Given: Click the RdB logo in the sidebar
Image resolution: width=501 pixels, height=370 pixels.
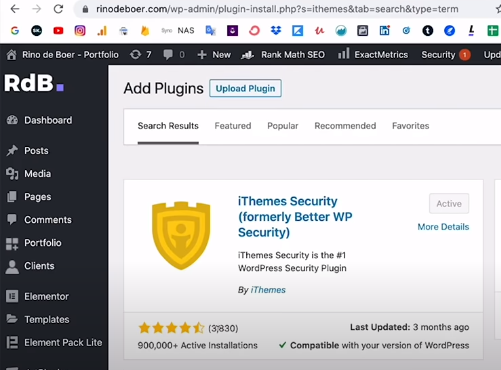Looking at the screenshot, I should tap(34, 83).
